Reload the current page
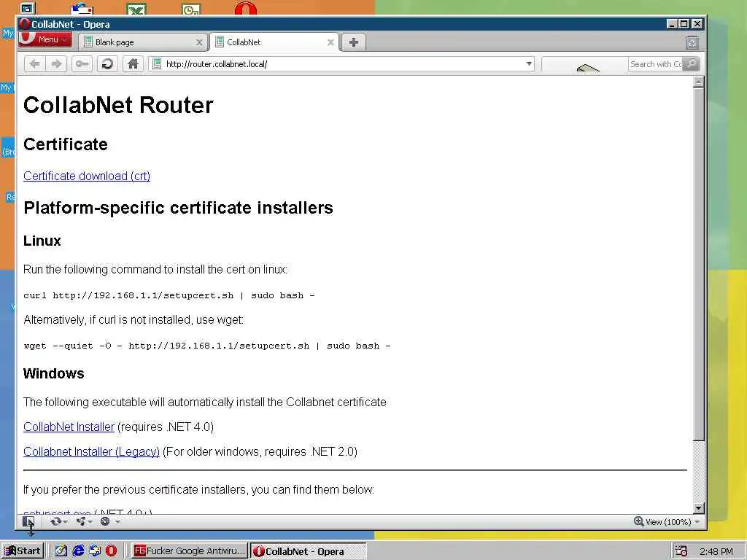This screenshot has height=560, width=747. click(108, 64)
